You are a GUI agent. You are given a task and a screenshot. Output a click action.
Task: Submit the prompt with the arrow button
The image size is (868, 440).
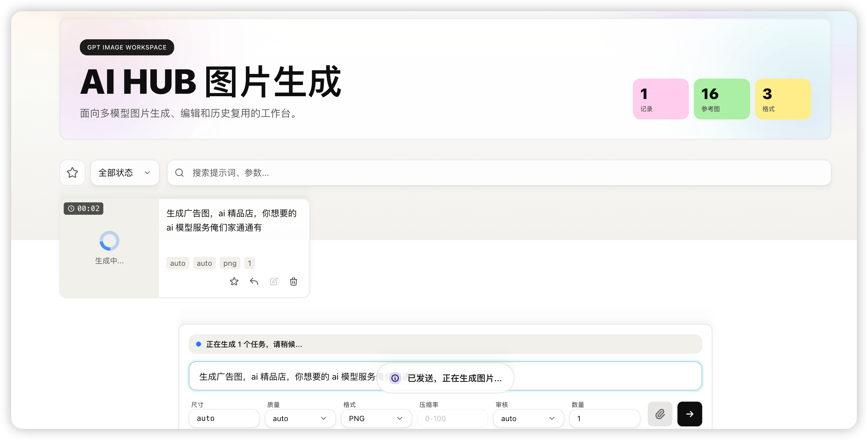pyautogui.click(x=690, y=414)
